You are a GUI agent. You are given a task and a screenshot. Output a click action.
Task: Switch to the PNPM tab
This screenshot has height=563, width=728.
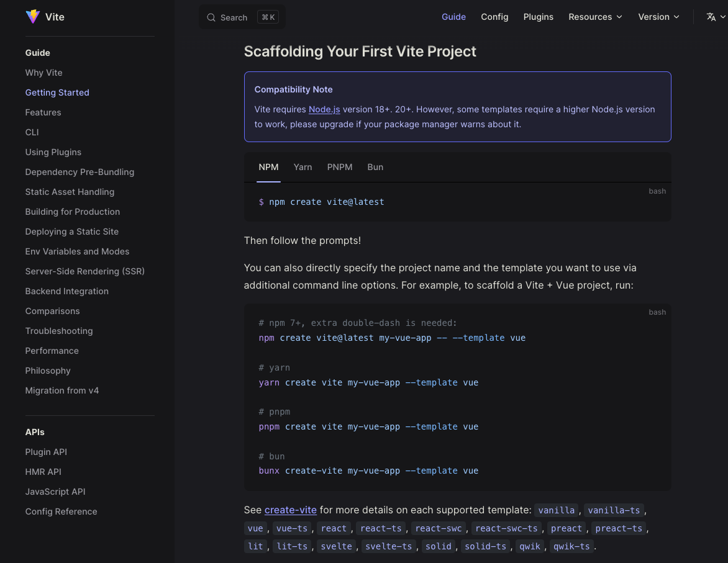click(x=339, y=167)
